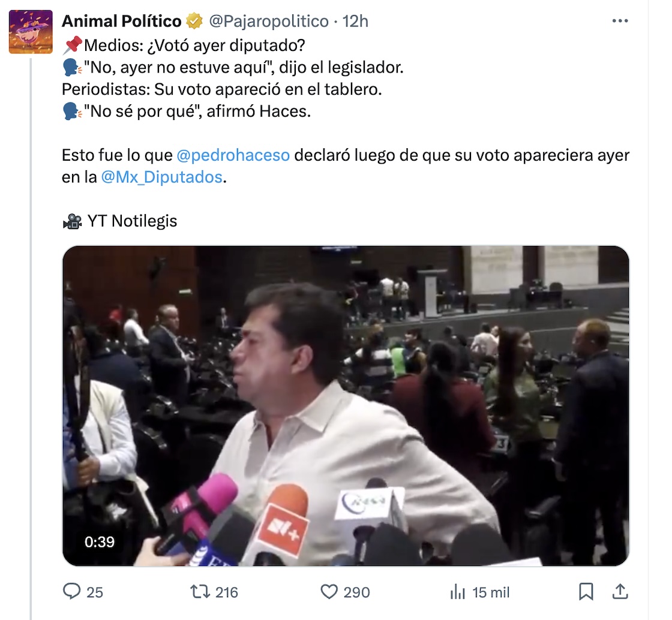Click the 290 likes count
The width and height of the screenshot is (672, 620).
click(356, 592)
